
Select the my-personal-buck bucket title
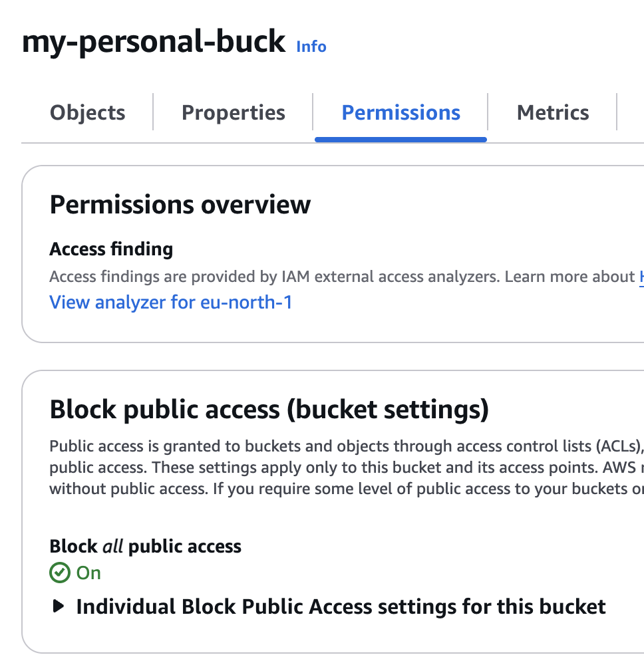(x=154, y=41)
